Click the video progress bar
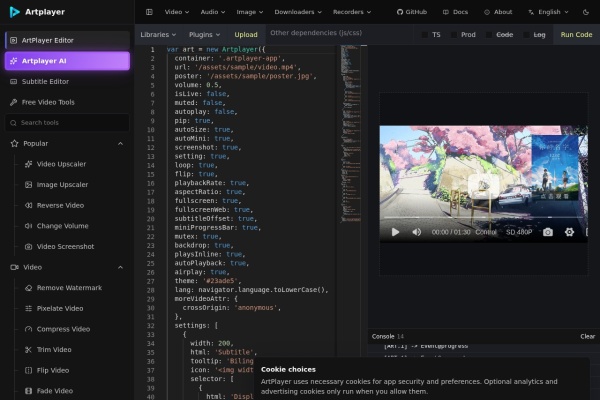Screen dimensions: 600x400 point(483,217)
